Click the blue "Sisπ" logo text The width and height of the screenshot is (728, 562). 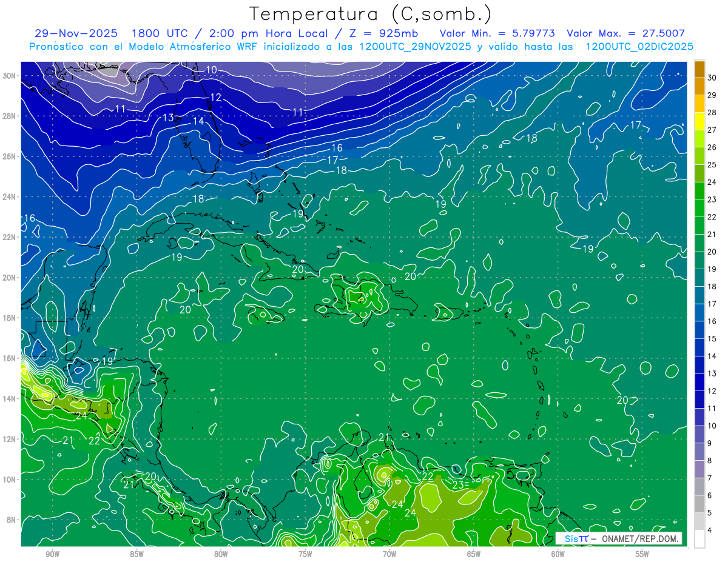[576, 538]
